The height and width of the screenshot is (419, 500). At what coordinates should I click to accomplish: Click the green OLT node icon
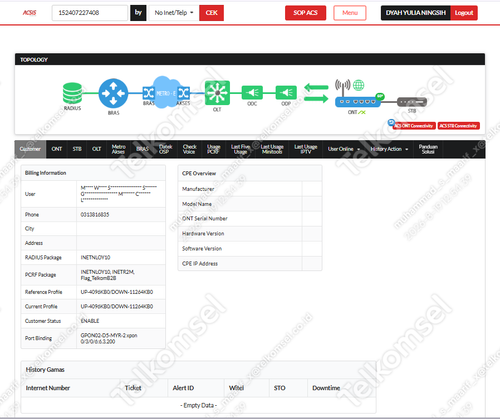(217, 93)
